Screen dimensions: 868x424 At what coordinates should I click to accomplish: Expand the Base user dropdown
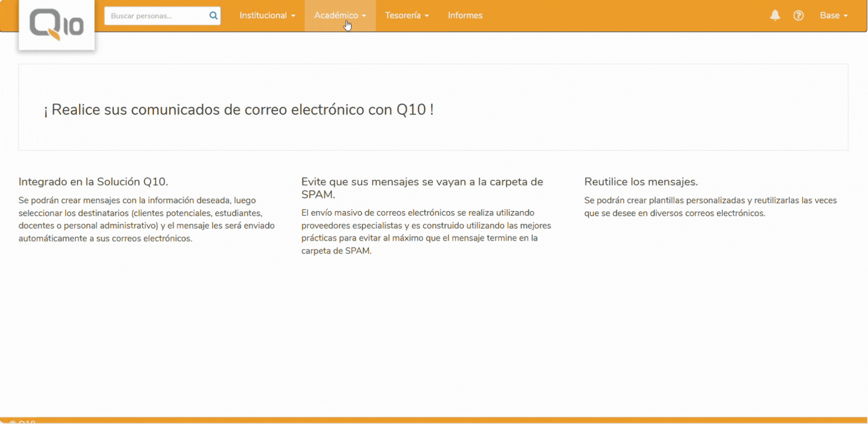pyautogui.click(x=834, y=15)
